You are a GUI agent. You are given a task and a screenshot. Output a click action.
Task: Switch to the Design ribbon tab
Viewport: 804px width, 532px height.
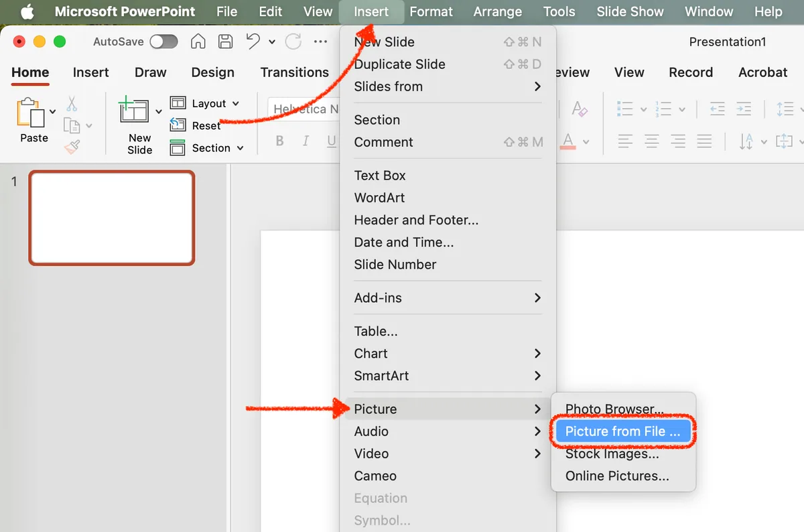(213, 72)
